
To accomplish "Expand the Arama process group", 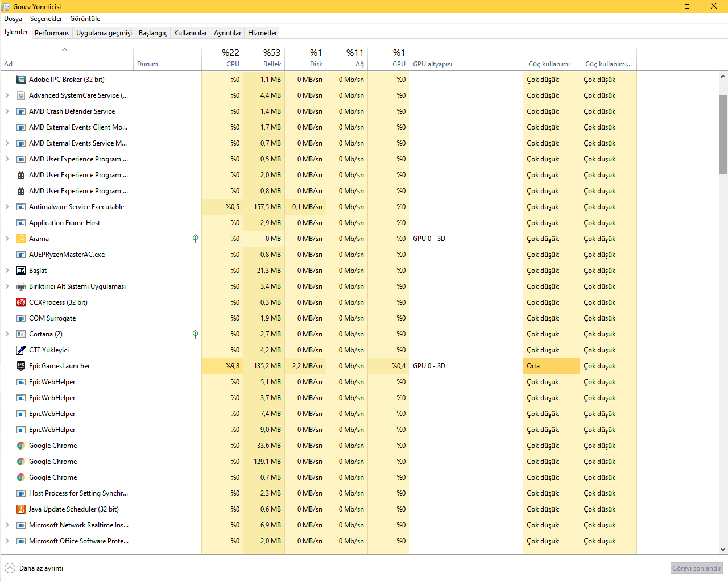I will 7,239.
